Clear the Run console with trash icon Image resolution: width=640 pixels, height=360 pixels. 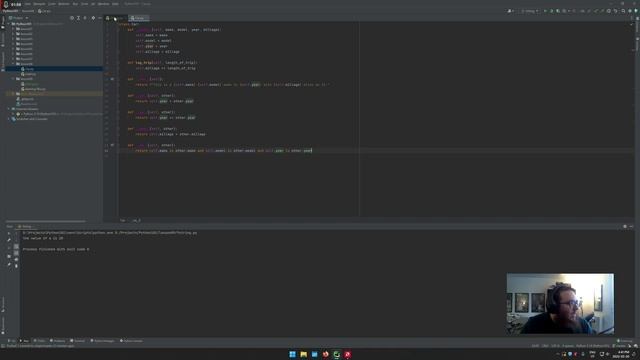[16, 266]
